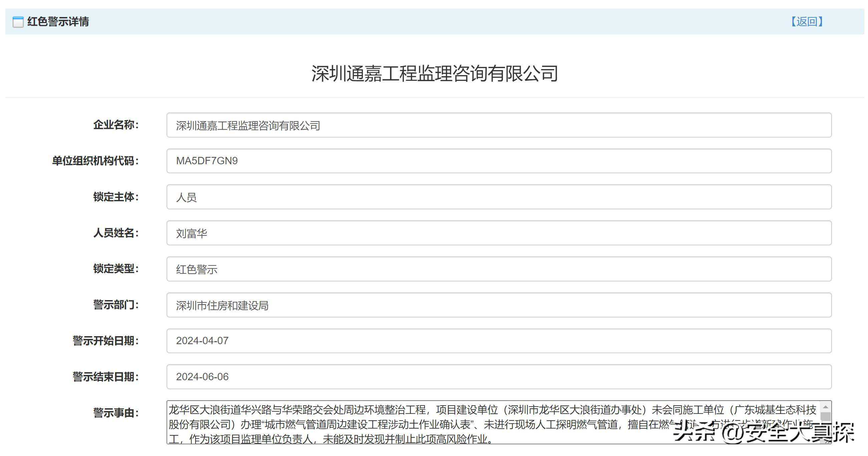Click the 锁定主体 field showing 人员
This screenshot has width=868, height=456.
point(499,197)
